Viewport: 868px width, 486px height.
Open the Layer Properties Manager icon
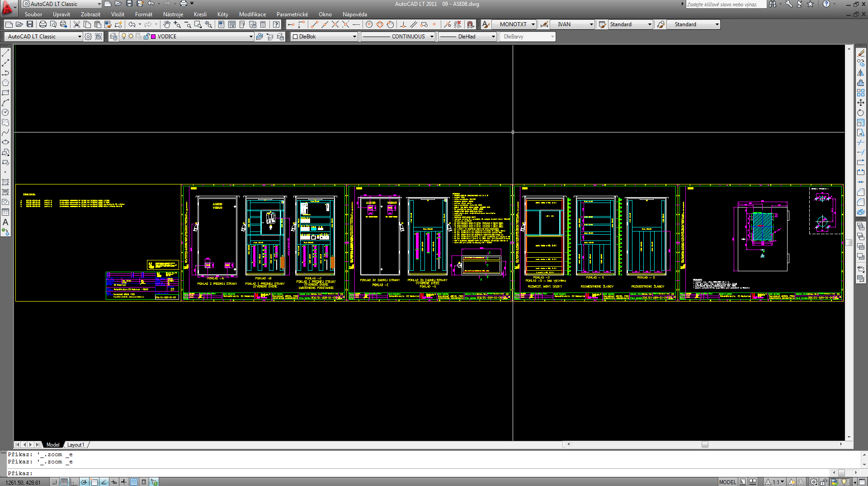[113, 37]
